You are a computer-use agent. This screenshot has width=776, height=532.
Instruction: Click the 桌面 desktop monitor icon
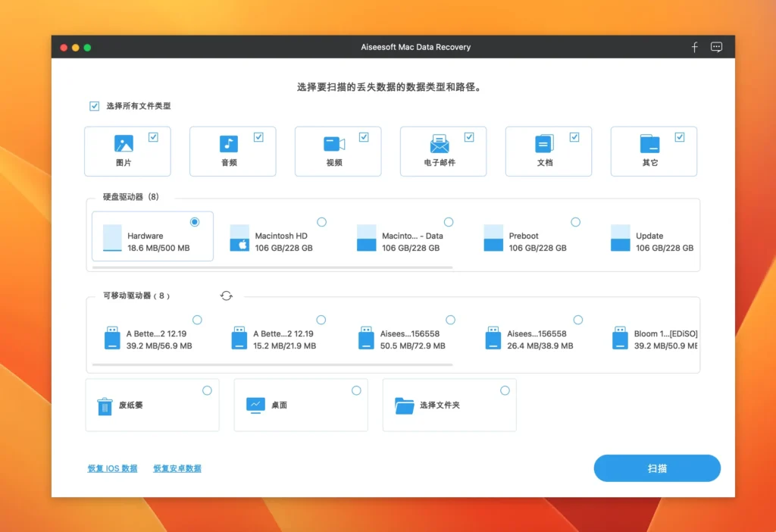[x=255, y=405]
